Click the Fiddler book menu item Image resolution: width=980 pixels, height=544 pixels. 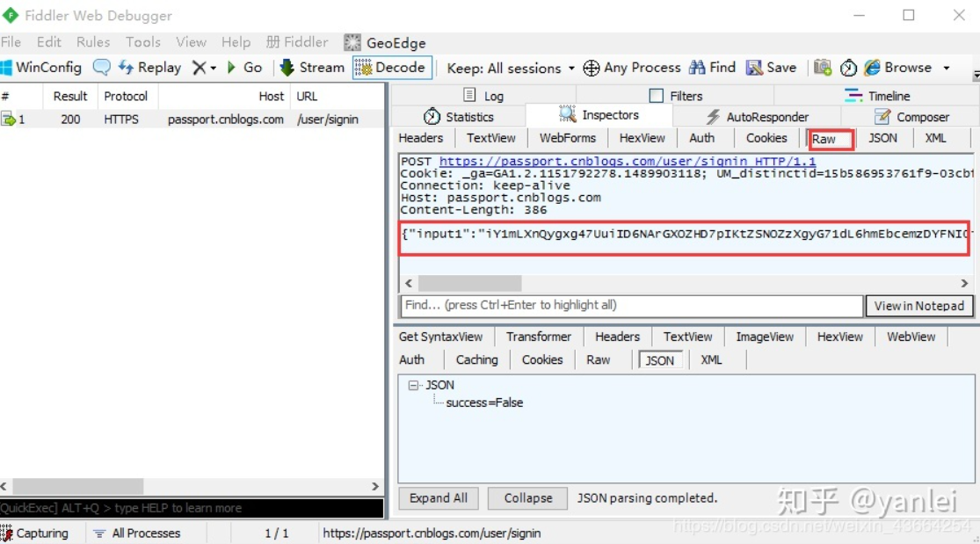(297, 42)
